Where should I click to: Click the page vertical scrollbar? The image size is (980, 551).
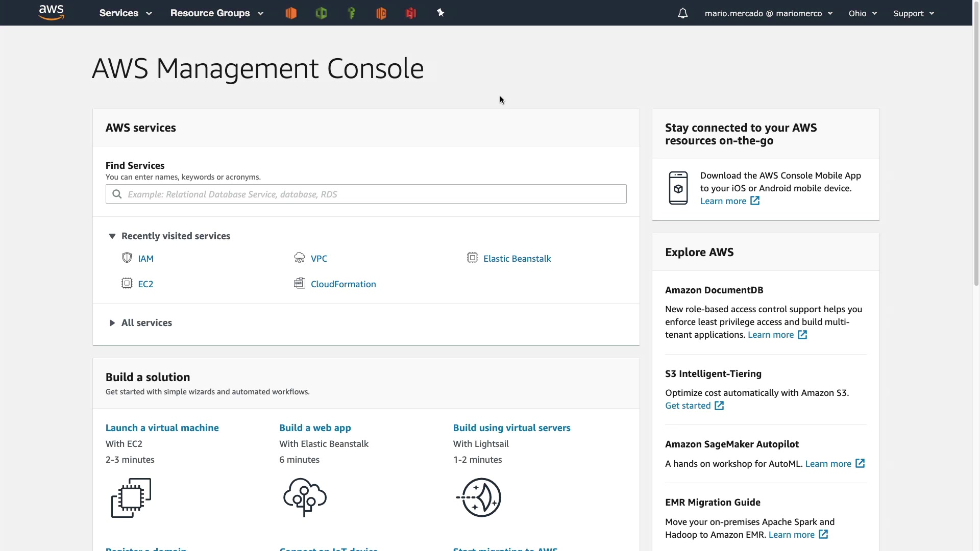(x=976, y=153)
